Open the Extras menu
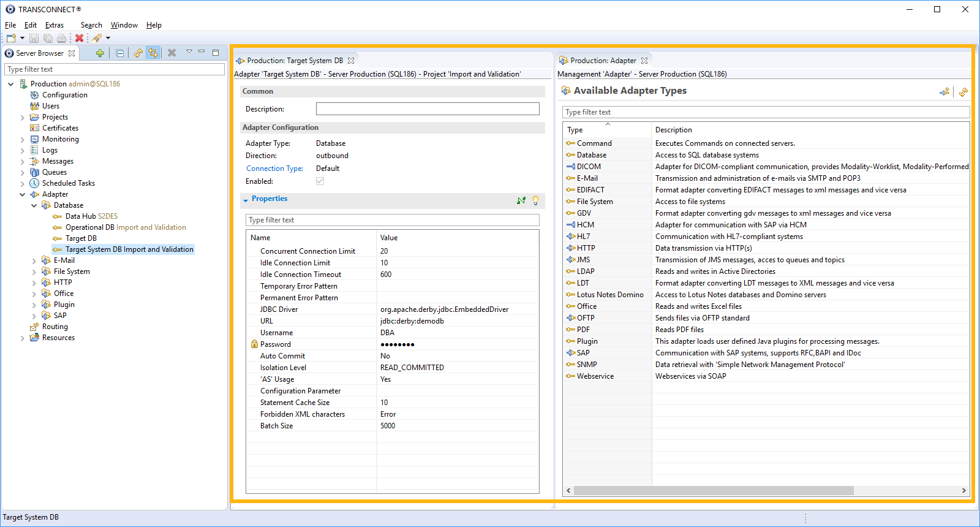 [x=55, y=25]
